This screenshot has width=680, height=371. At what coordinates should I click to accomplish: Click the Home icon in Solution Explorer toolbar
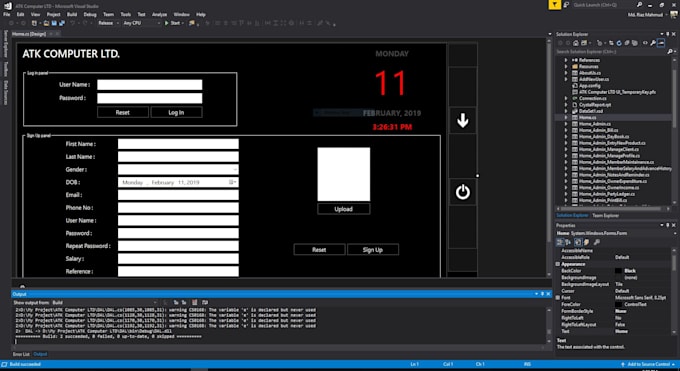(x=575, y=43)
